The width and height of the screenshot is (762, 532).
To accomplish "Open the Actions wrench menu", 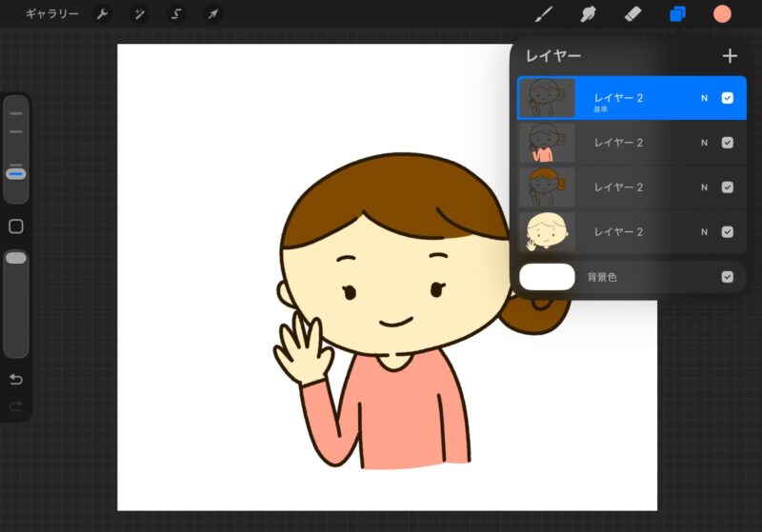I will (102, 14).
